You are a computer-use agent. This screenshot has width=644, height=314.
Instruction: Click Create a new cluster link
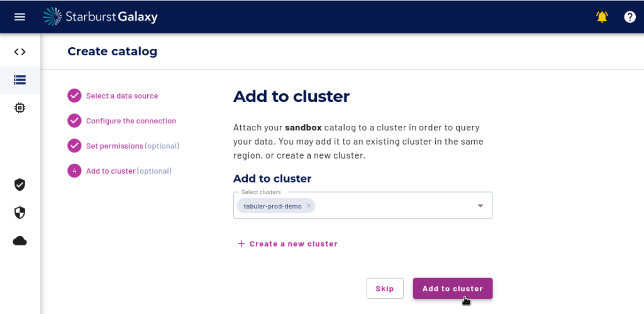[x=287, y=244]
